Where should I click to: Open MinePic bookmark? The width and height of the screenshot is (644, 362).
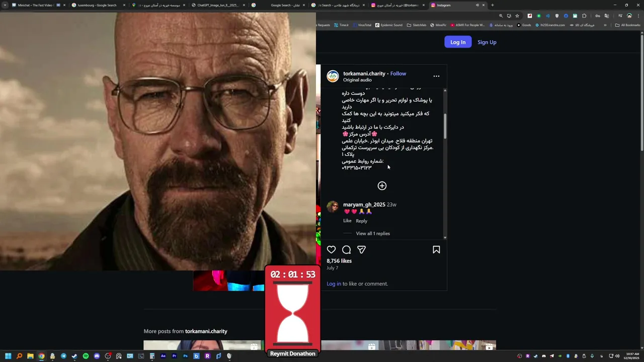pyautogui.click(x=438, y=25)
